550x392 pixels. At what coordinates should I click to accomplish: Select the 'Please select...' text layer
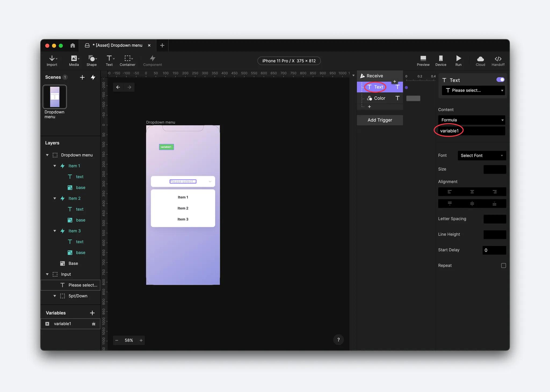pyautogui.click(x=70, y=285)
